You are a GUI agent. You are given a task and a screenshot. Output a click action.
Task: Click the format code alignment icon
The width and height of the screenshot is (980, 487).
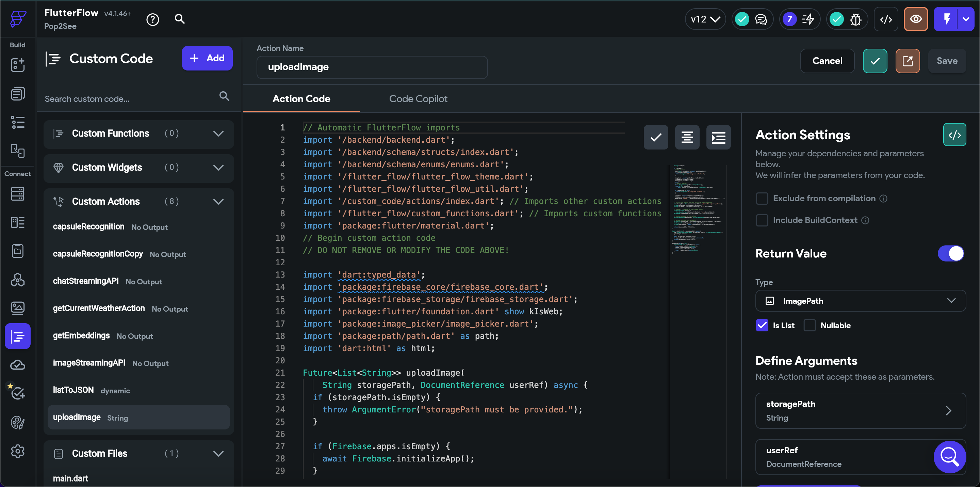click(687, 137)
